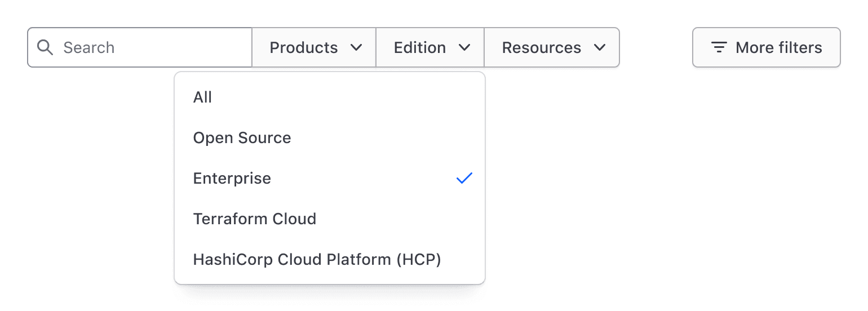
Task: Choose Open Source from the edition list
Action: (x=242, y=138)
